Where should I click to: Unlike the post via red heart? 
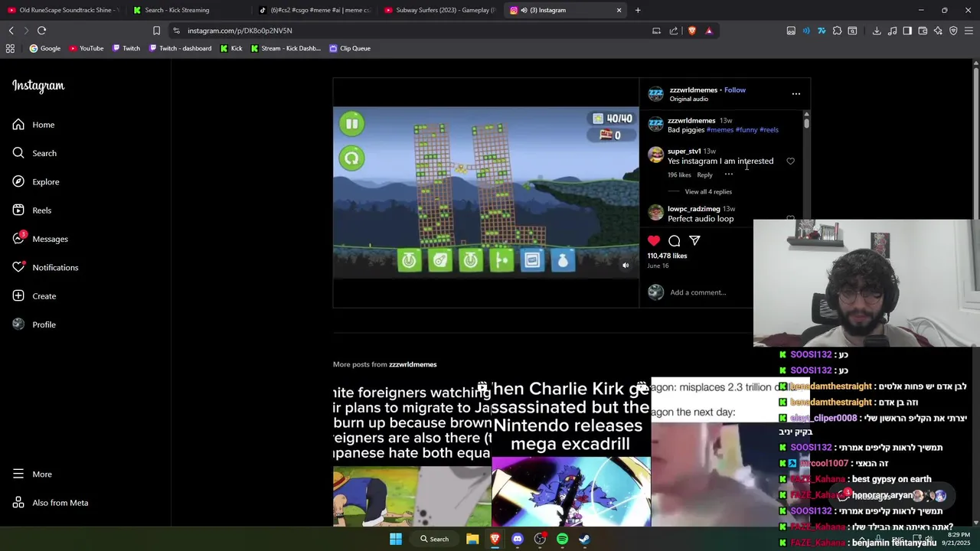(654, 240)
